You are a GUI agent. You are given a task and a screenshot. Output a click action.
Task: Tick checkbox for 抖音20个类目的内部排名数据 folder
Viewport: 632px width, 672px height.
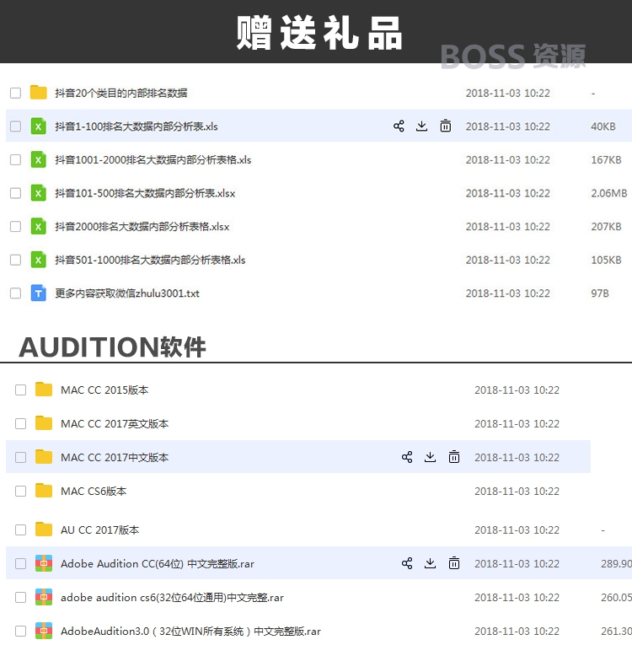pos(15,93)
